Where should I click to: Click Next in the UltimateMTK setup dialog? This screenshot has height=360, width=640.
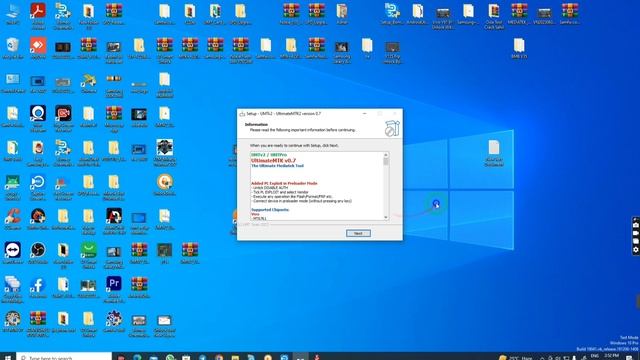[358, 233]
